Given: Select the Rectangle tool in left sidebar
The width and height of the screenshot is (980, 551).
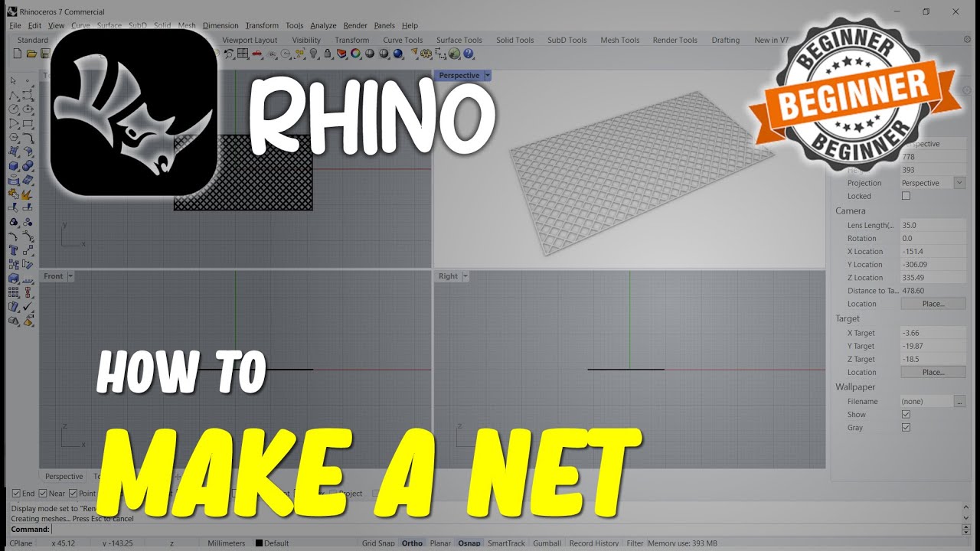Looking at the screenshot, I should coord(28,123).
